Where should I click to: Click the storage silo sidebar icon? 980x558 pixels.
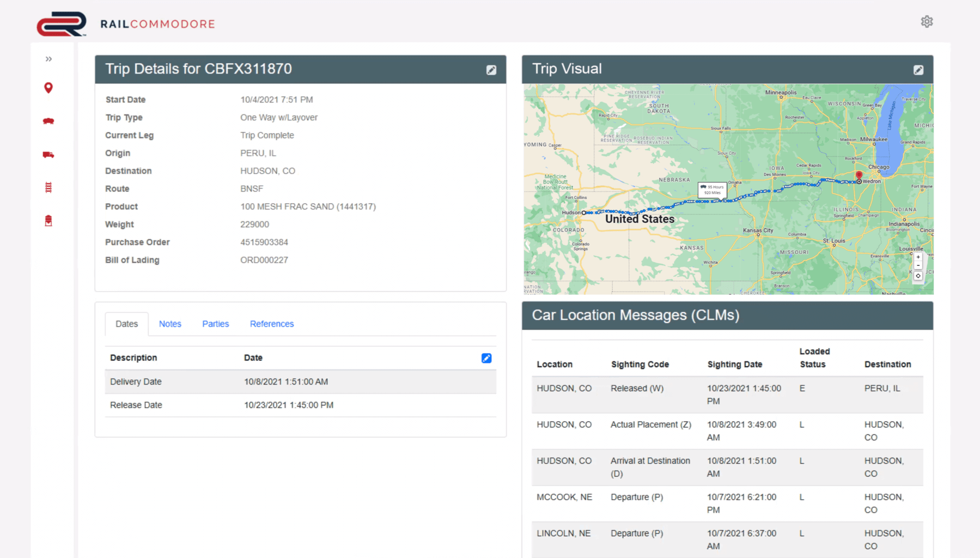tap(48, 221)
